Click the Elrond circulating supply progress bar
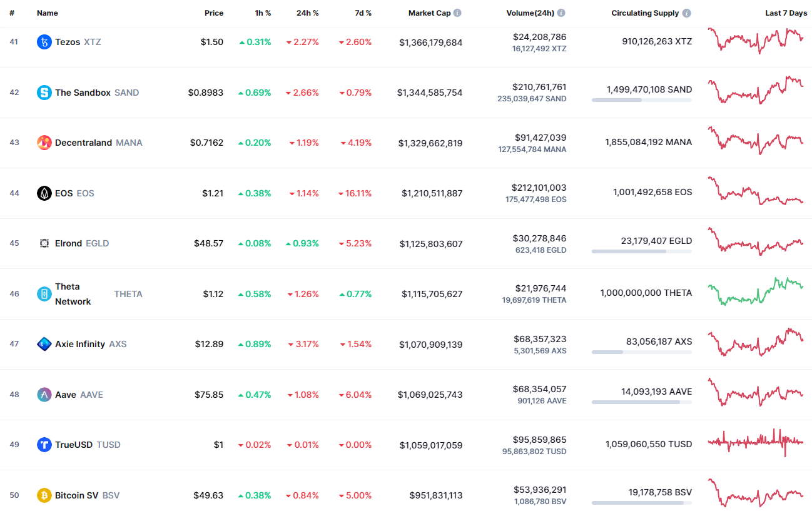Viewport: 812px width, 516px height. pos(642,251)
